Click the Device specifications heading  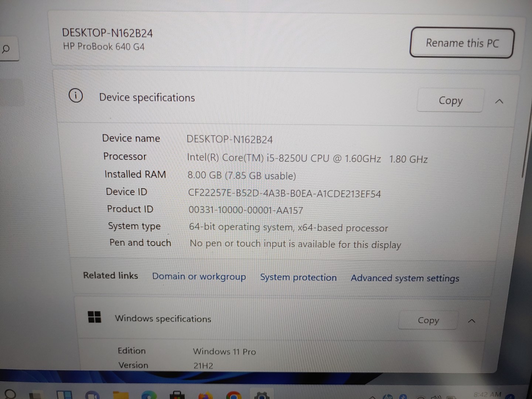click(x=147, y=98)
